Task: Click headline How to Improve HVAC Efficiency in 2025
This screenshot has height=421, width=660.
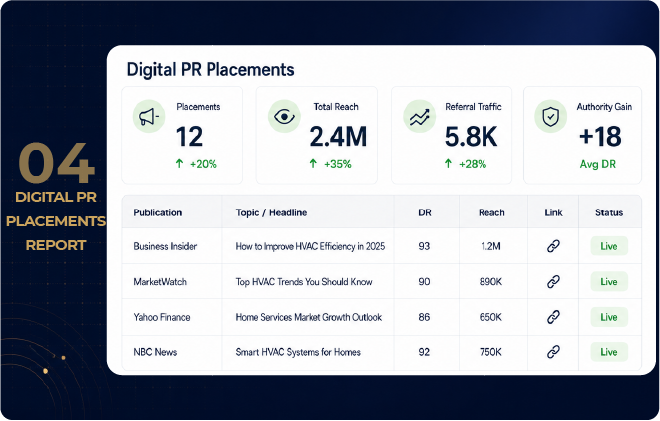Action: 310,246
